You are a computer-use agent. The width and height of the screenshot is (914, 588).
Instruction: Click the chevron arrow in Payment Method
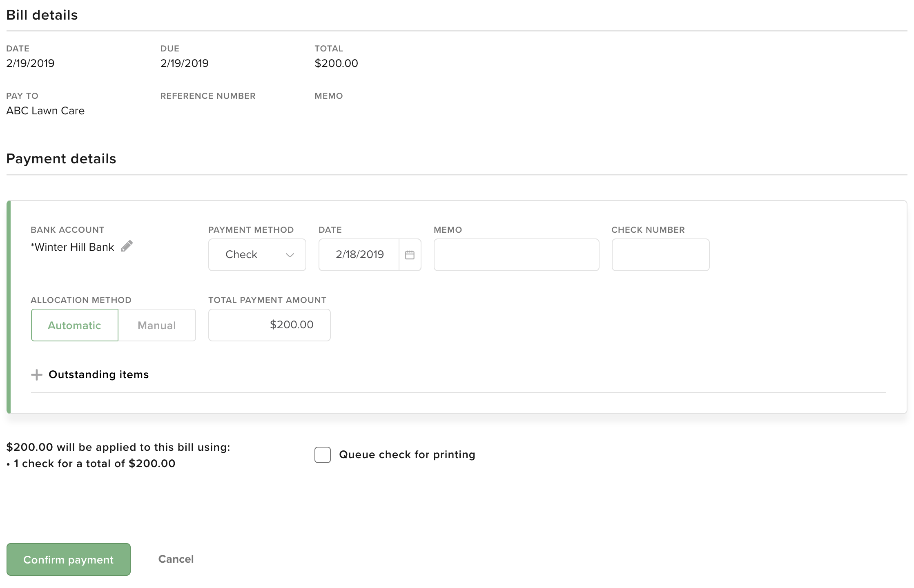(290, 255)
